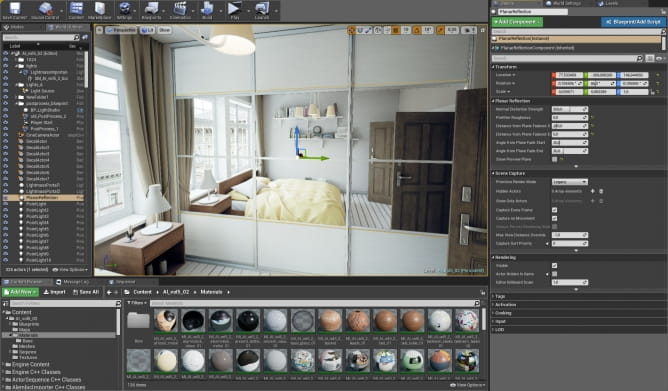Click the Launch toolbar icon
668x391 pixels.
(262, 9)
